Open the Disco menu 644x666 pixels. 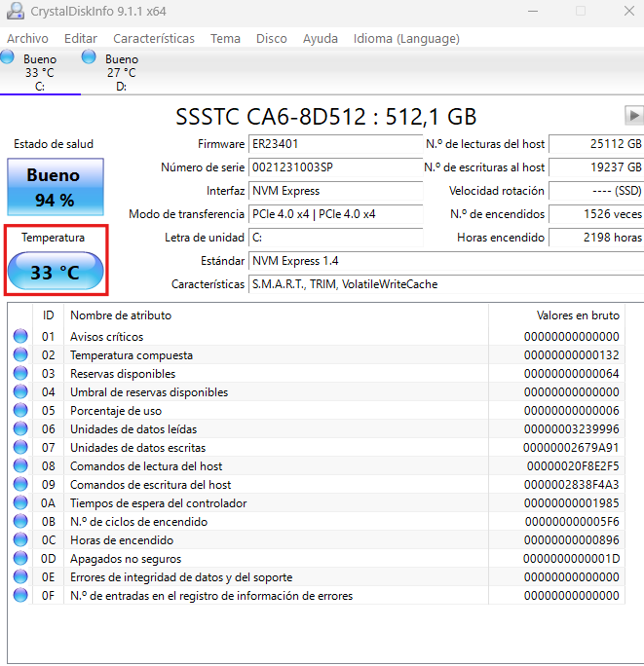(x=271, y=39)
